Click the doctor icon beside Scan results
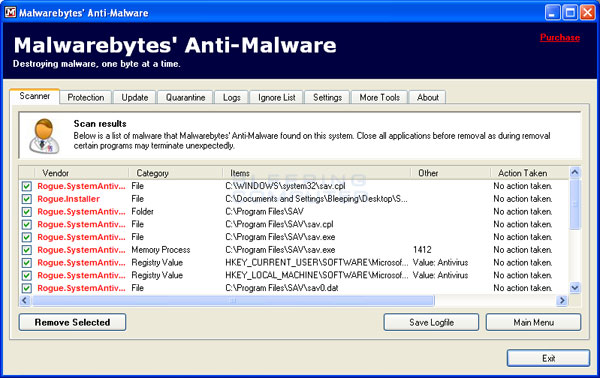The width and height of the screenshot is (600, 378). point(44,136)
